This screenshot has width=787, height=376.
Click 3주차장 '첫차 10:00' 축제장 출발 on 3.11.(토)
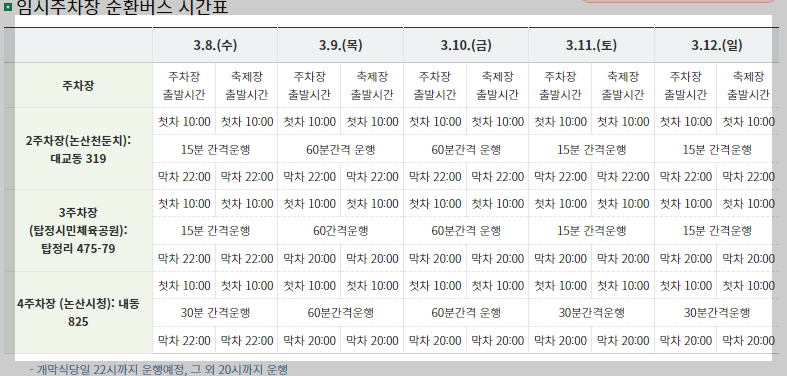tap(623, 203)
